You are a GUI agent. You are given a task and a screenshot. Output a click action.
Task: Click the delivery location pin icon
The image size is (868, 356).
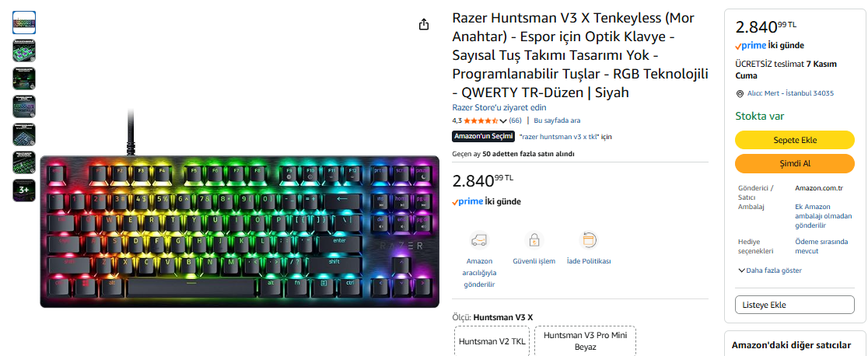(740, 94)
